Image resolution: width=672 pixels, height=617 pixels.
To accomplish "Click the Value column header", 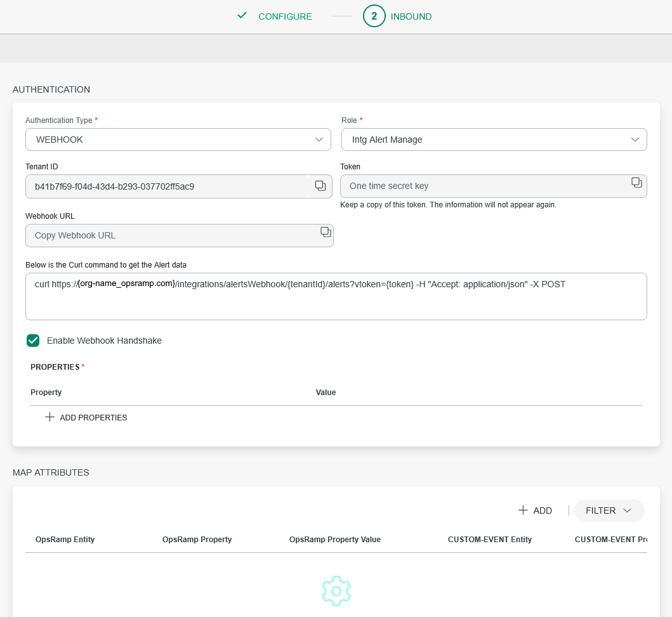I will [x=326, y=393].
